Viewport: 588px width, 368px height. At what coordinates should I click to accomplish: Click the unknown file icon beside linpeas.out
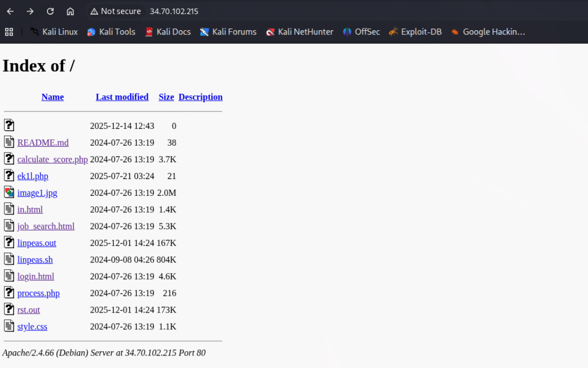click(x=9, y=242)
